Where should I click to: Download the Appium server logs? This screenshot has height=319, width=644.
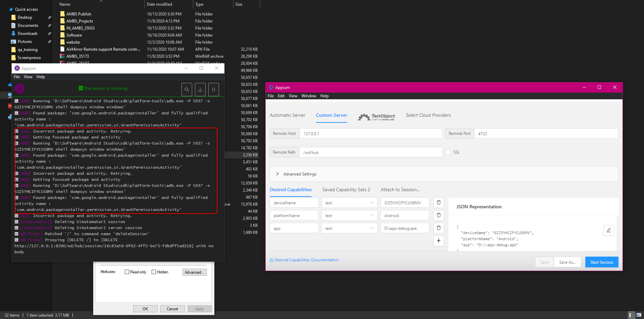pyautogui.click(x=200, y=89)
